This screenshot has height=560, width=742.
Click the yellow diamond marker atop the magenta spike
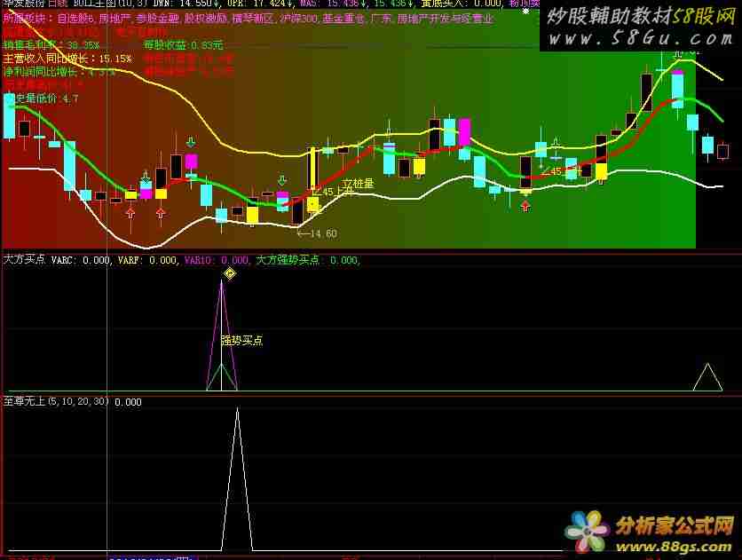point(229,273)
